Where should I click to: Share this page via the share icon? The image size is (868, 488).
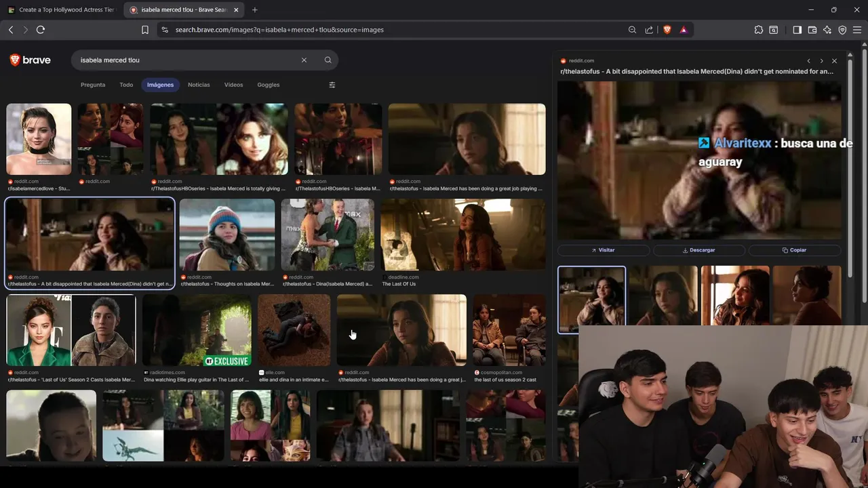click(649, 30)
